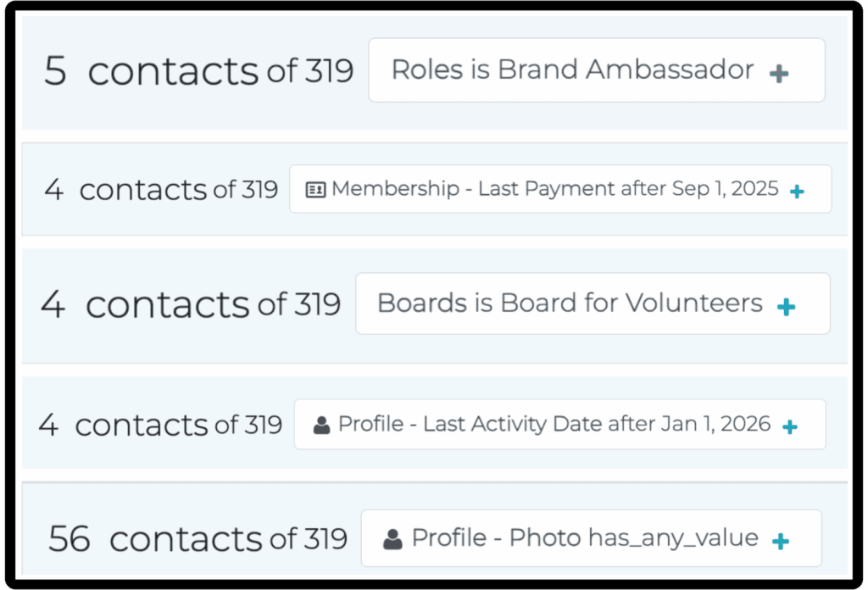Click 'of 319' in the Profile Photo row
Image resolution: width=868 pixels, height=590 pixels.
pos(309,538)
